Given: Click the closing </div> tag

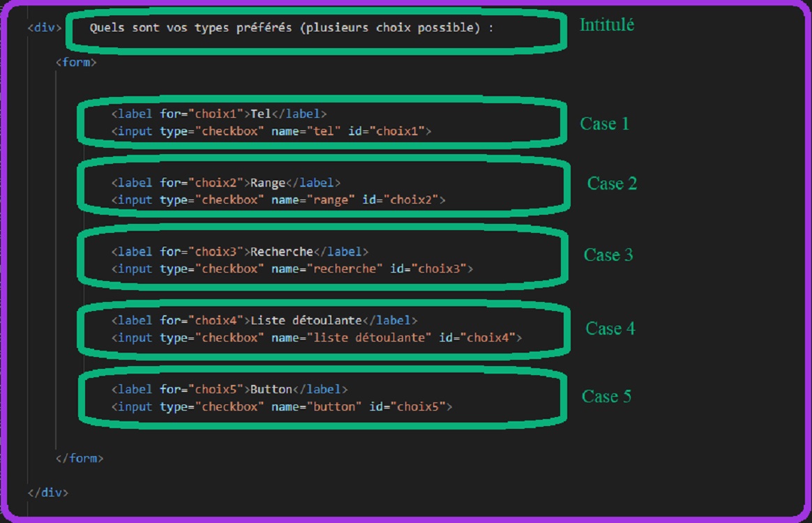Looking at the screenshot, I should [x=48, y=492].
